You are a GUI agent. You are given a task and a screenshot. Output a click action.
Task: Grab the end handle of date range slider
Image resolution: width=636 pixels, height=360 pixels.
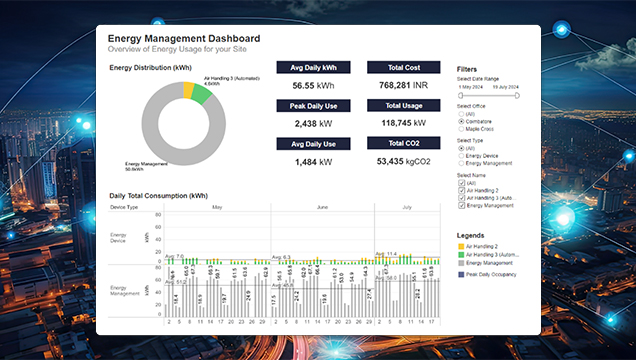tap(517, 96)
